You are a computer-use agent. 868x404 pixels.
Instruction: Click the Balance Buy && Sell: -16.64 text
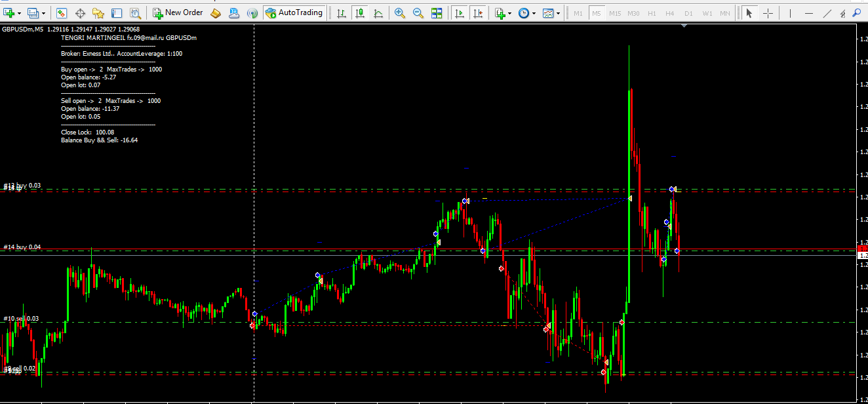pos(99,140)
